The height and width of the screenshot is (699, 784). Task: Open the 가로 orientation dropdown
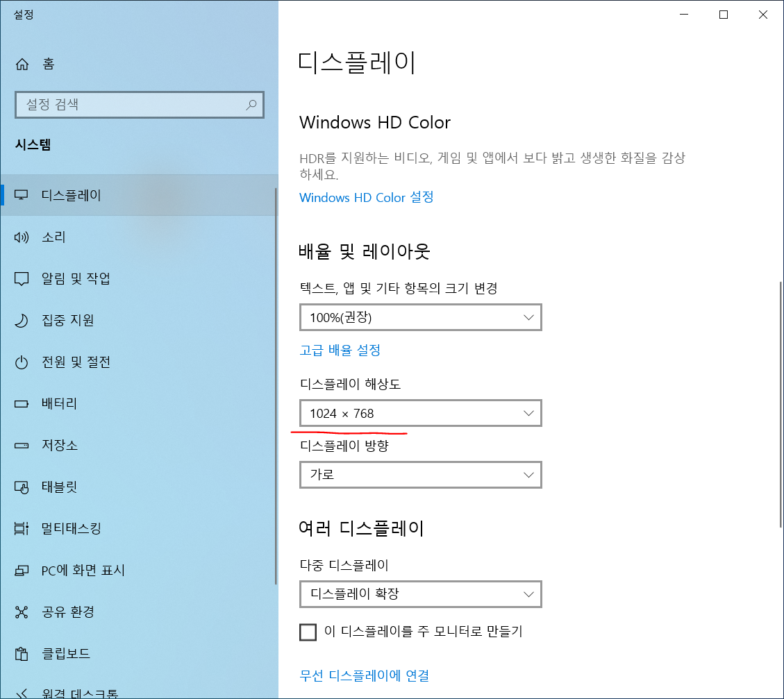(x=421, y=475)
